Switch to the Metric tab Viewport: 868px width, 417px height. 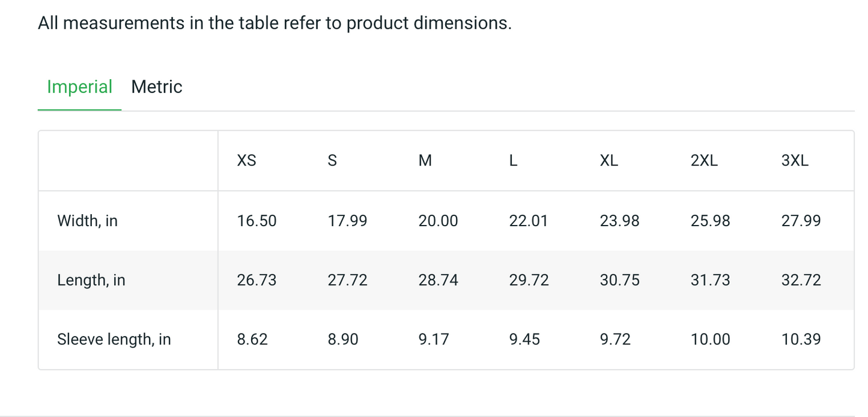[x=156, y=87]
